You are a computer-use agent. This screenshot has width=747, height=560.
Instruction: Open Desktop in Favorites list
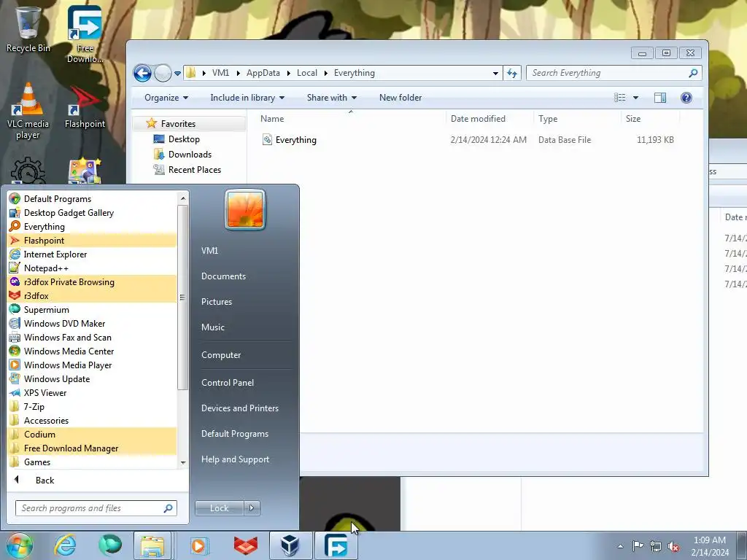184,139
